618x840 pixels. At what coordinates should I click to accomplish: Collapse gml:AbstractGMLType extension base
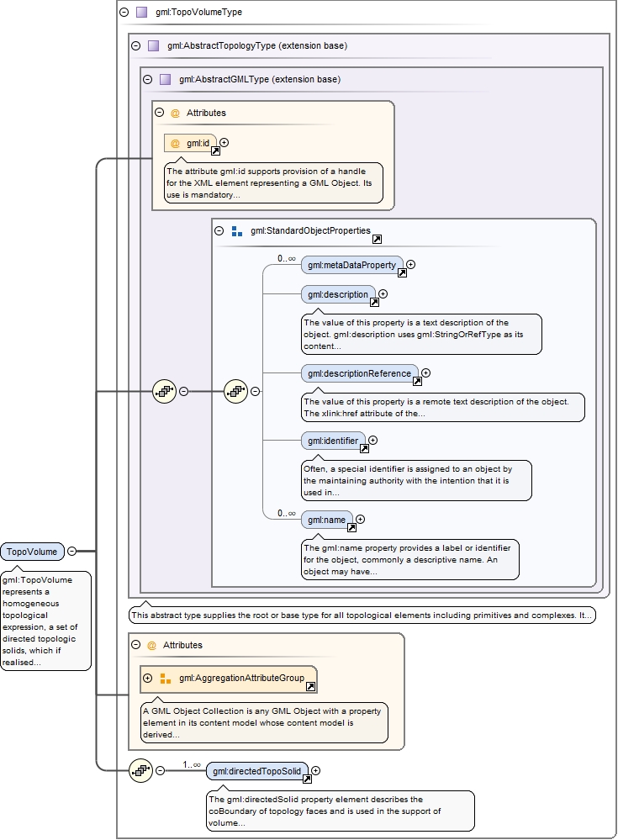148,79
